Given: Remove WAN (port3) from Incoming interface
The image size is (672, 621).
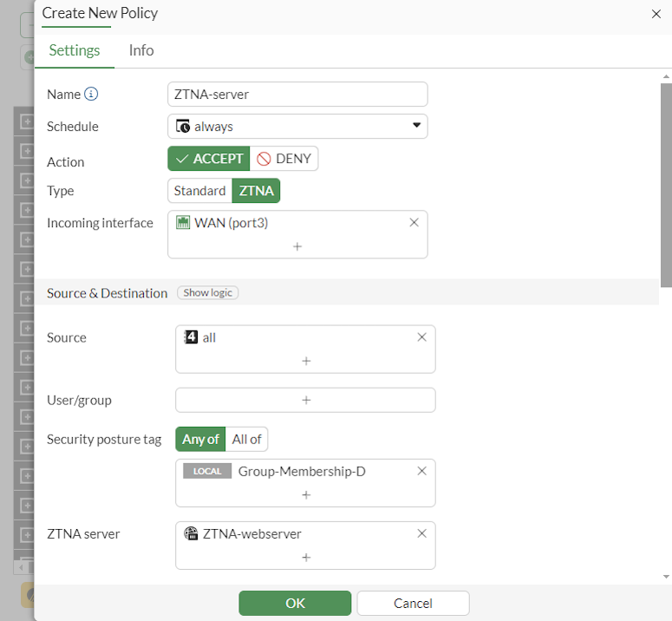Looking at the screenshot, I should click(414, 223).
